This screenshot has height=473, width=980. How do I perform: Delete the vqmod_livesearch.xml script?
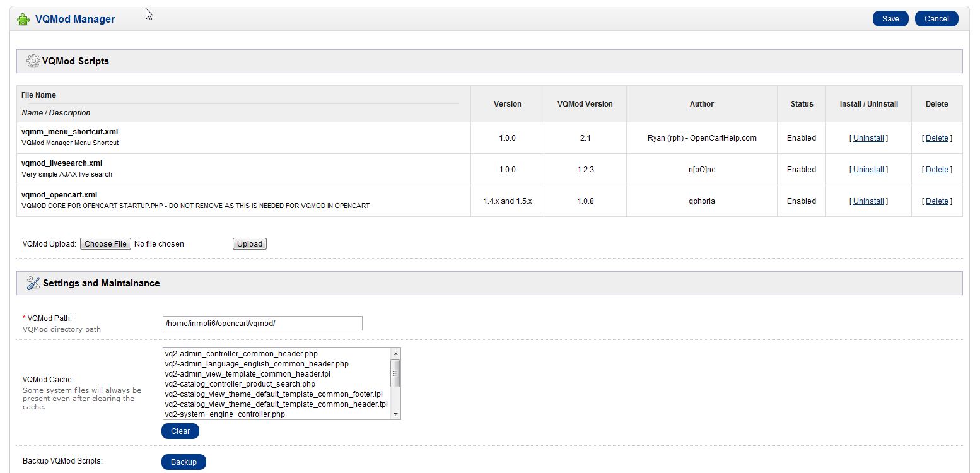click(936, 170)
